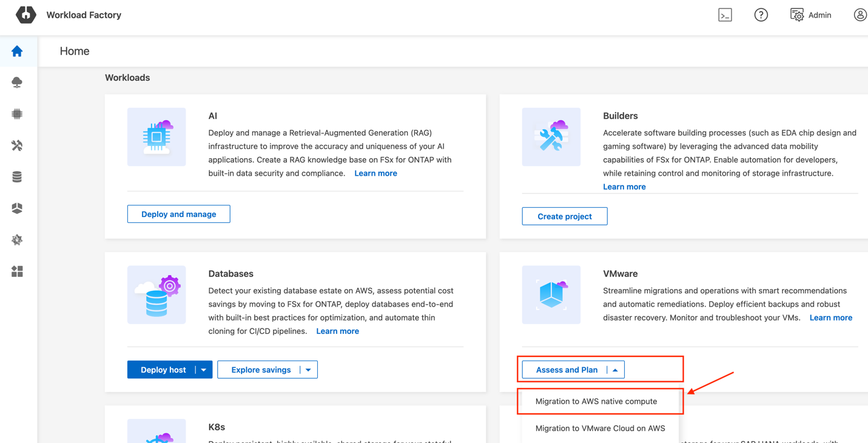Screen dimensions: 868x443
Task: Click the Workloads section heading
Action: click(127, 78)
